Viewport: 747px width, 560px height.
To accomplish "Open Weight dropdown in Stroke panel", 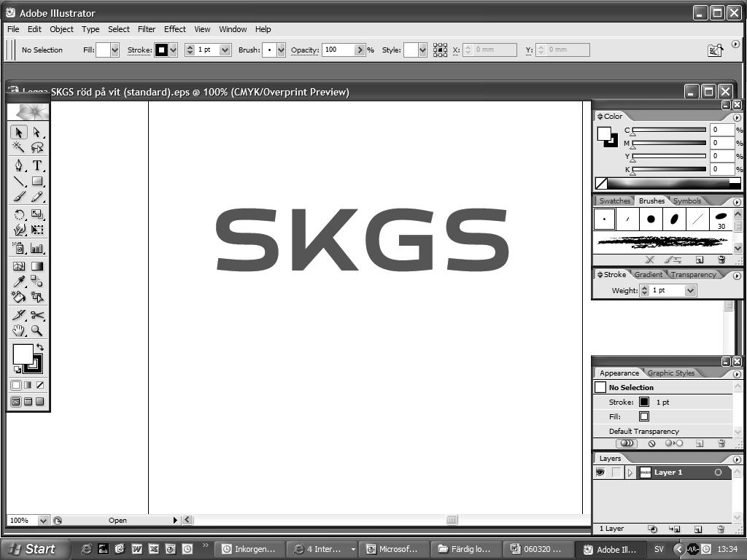I will (690, 290).
